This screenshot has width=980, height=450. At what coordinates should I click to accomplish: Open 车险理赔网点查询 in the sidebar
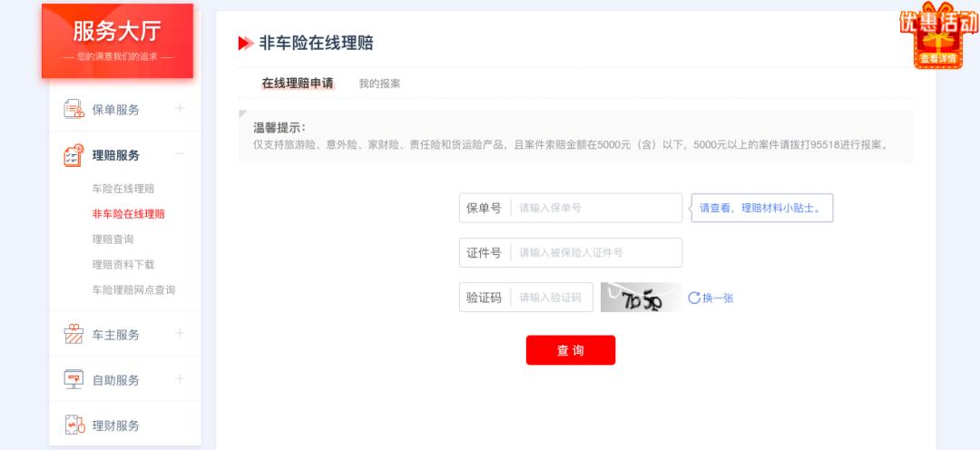[x=133, y=290]
